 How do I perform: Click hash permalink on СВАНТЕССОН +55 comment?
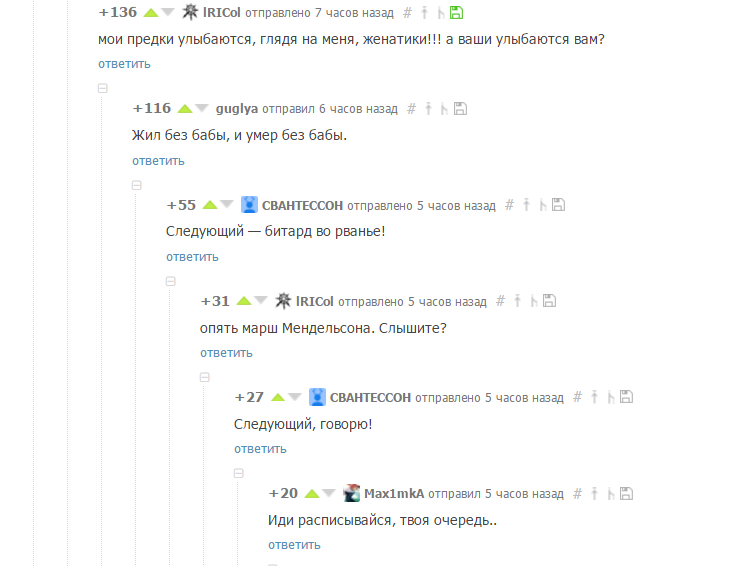point(510,205)
